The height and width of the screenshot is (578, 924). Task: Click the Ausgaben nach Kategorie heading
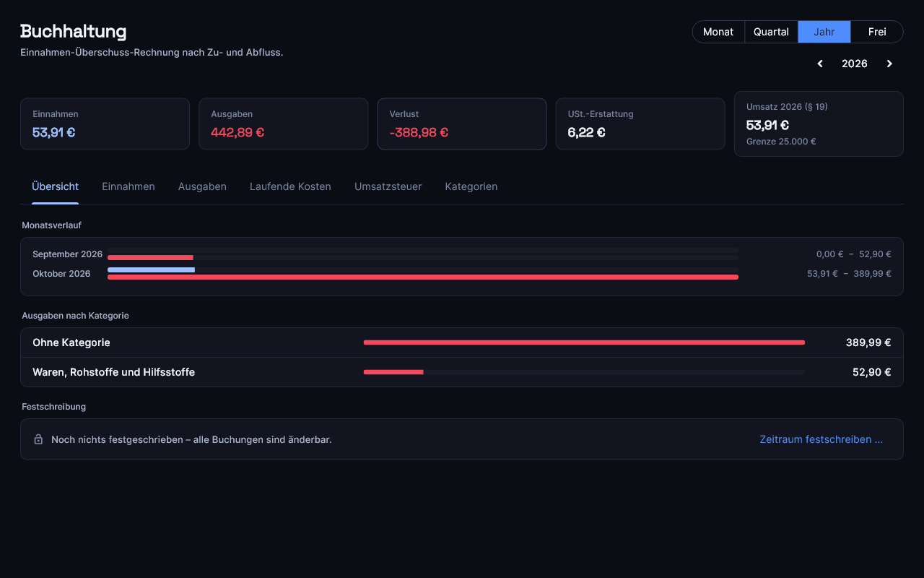point(75,316)
